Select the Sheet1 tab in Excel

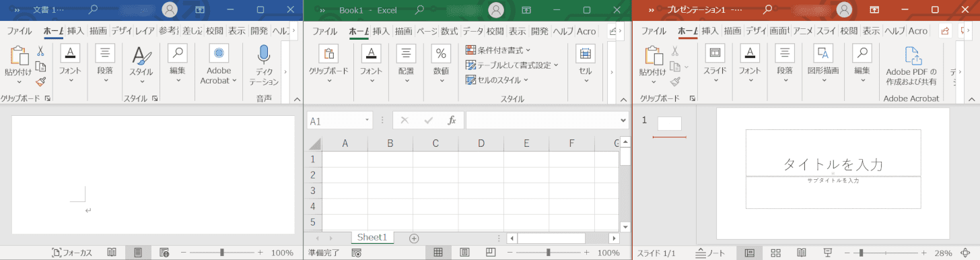click(372, 237)
